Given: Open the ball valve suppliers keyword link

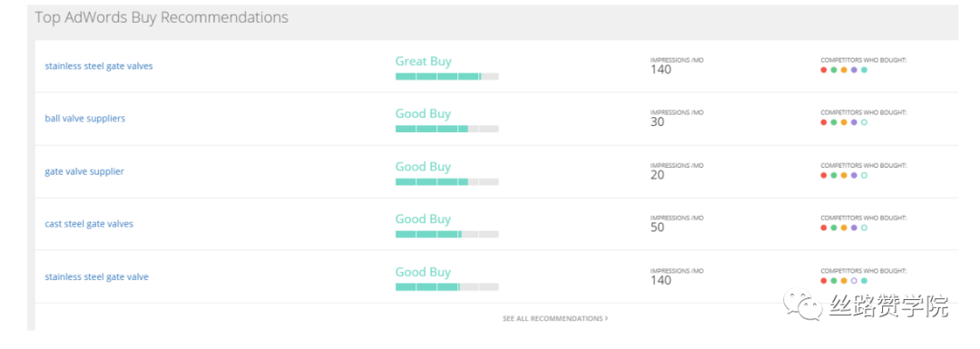Looking at the screenshot, I should [x=85, y=119].
